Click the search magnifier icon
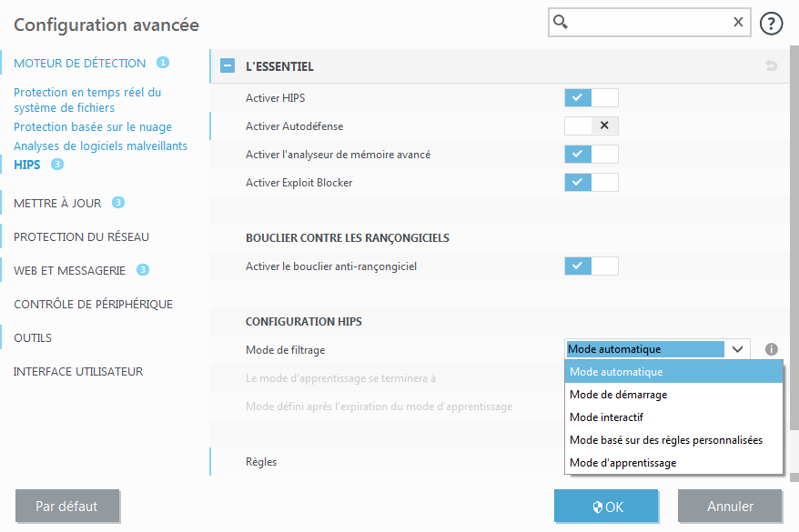The image size is (799, 532). point(561,23)
